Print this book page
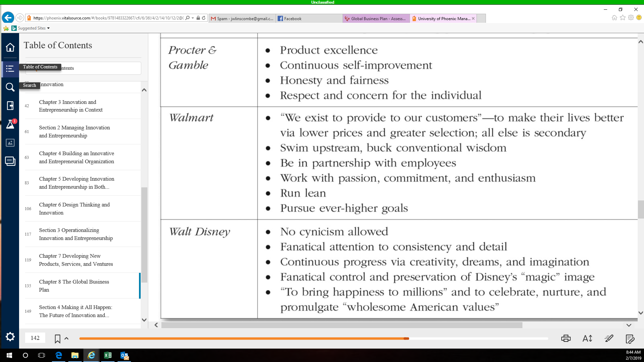Viewport: 644px width, 362px height. (566, 339)
